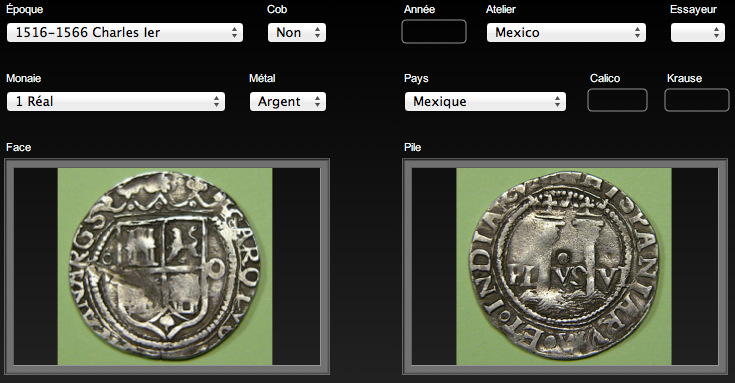This screenshot has height=383, width=735.
Task: Click the Face label
Action: (x=18, y=147)
